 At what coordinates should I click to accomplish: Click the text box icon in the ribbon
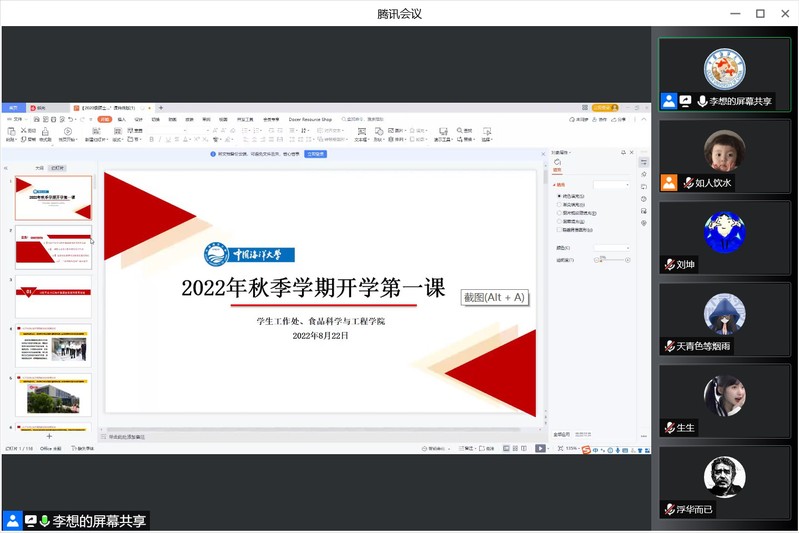(x=361, y=131)
